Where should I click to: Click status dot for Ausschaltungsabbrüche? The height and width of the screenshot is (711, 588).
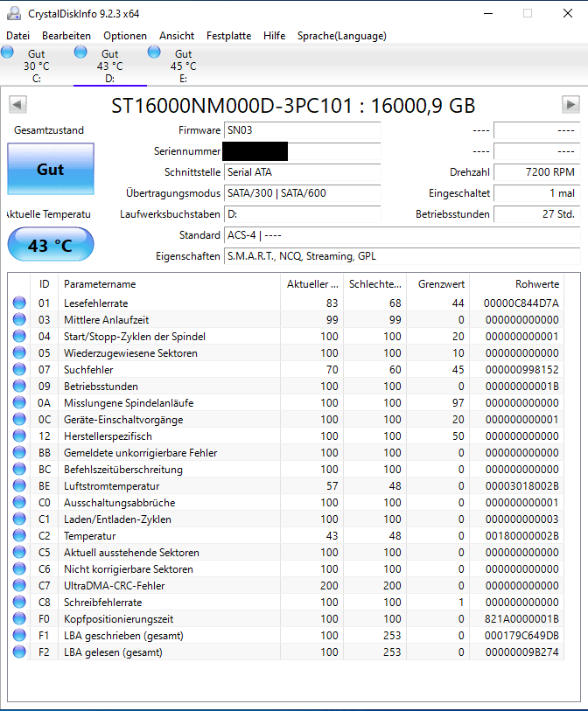point(19,502)
